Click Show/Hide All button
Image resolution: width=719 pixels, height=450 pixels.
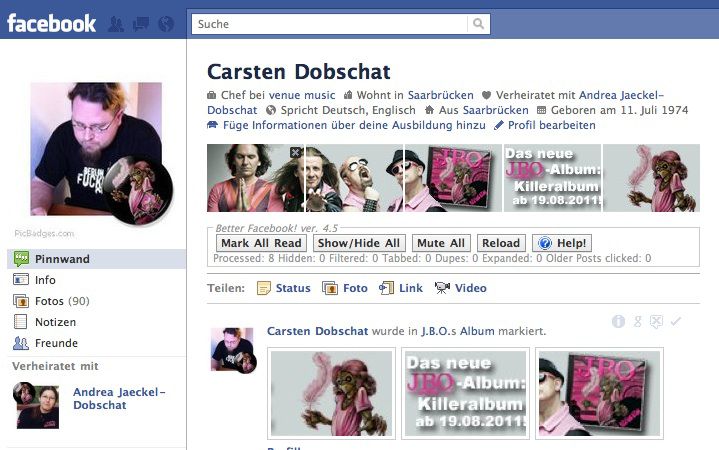coord(359,243)
